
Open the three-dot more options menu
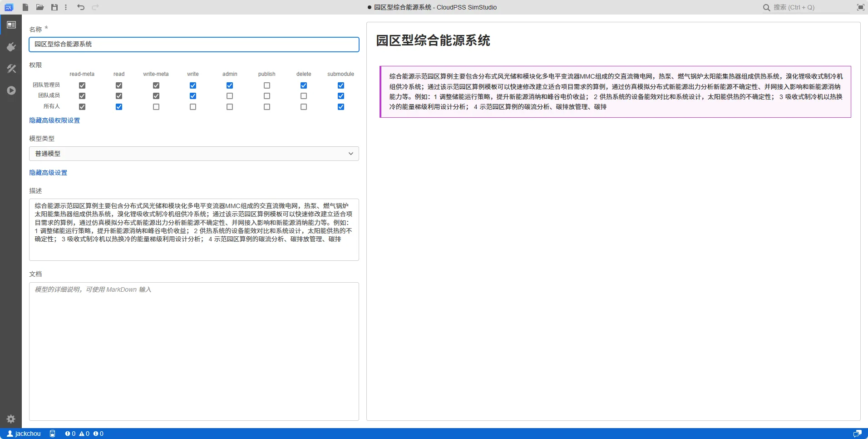pos(66,7)
